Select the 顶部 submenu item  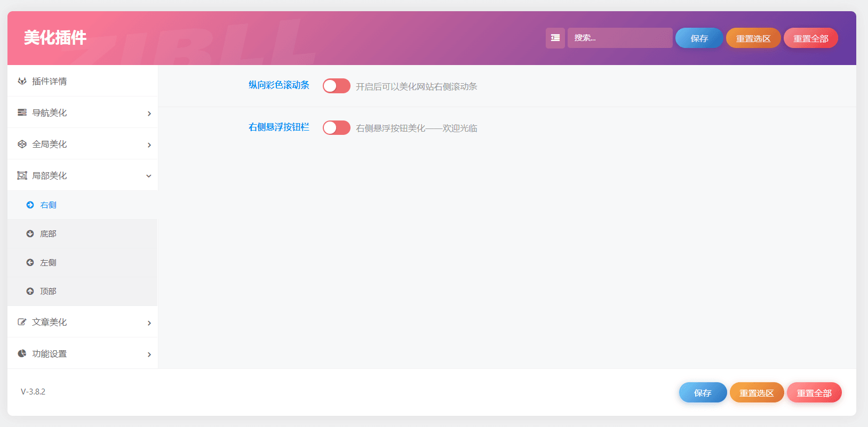tap(48, 291)
